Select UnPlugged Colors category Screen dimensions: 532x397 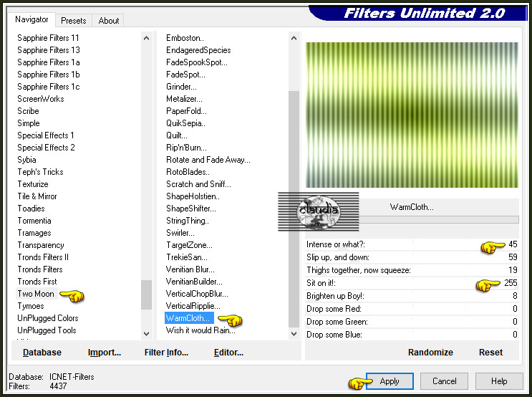48,318
